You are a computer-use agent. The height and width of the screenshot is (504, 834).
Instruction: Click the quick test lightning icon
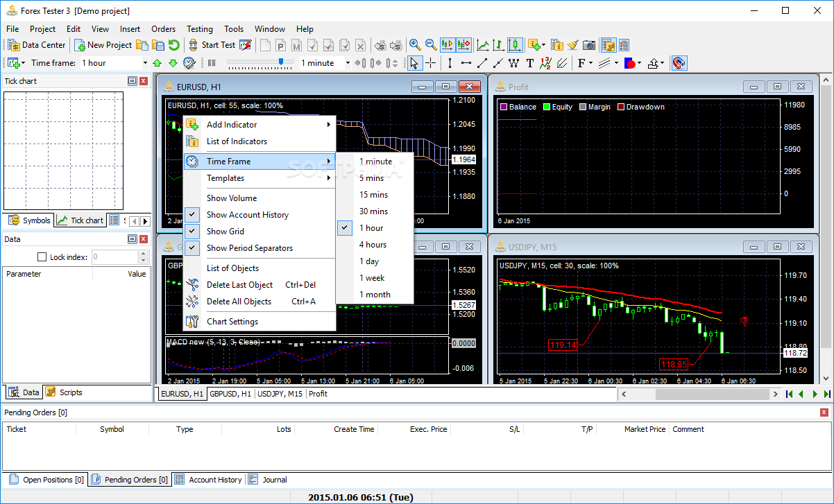(x=246, y=45)
